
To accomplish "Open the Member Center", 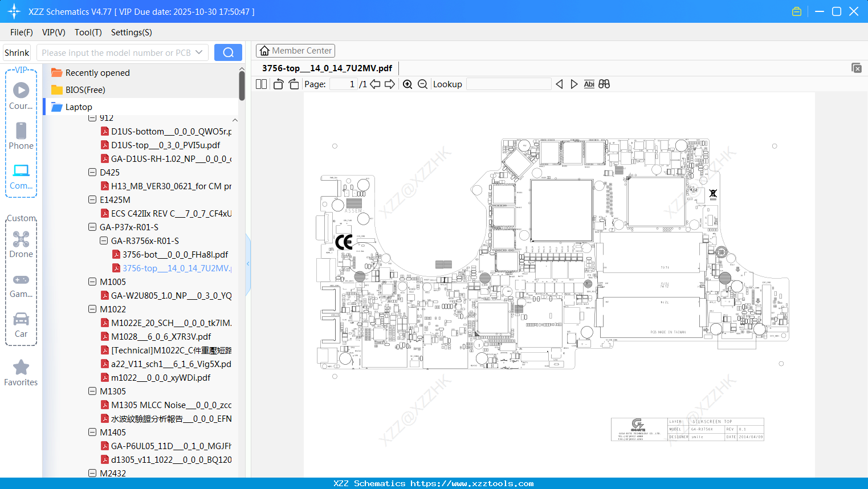I will (295, 51).
